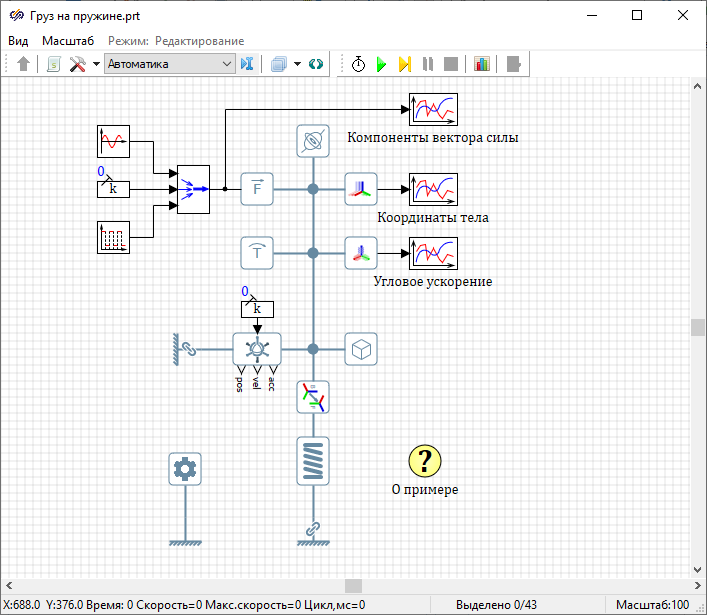Viewport: 707px width, 615px height.
Task: Click the vertical scrollbar thumb
Action: (698, 328)
